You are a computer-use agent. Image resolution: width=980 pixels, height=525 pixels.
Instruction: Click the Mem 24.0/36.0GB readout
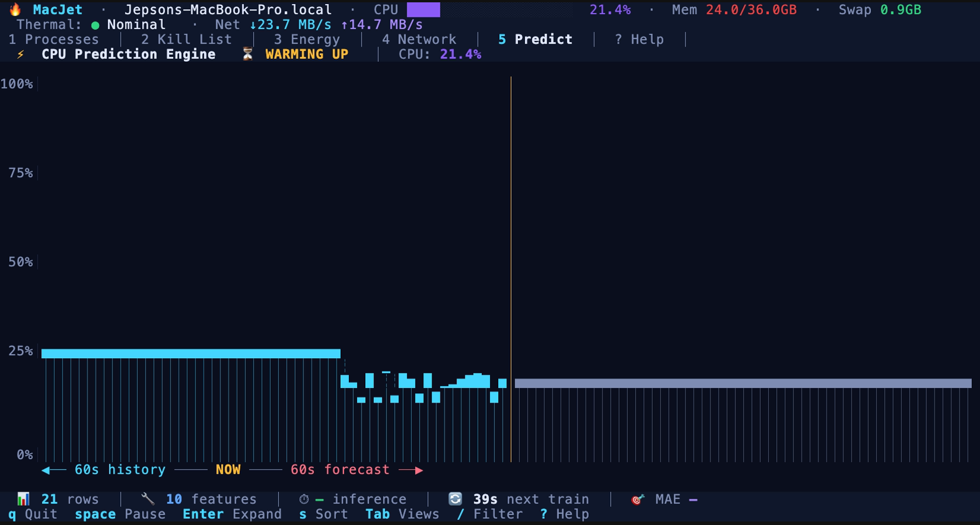tap(734, 10)
